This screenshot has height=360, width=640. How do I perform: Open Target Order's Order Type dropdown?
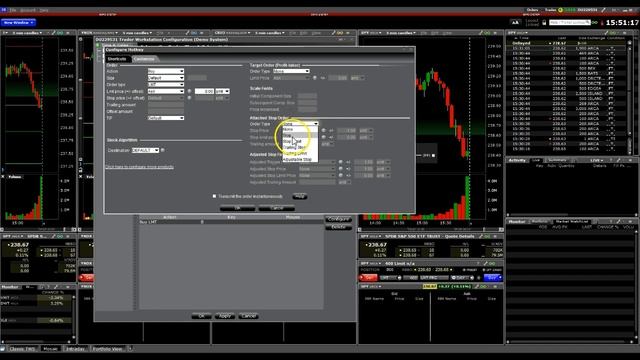[x=291, y=71]
